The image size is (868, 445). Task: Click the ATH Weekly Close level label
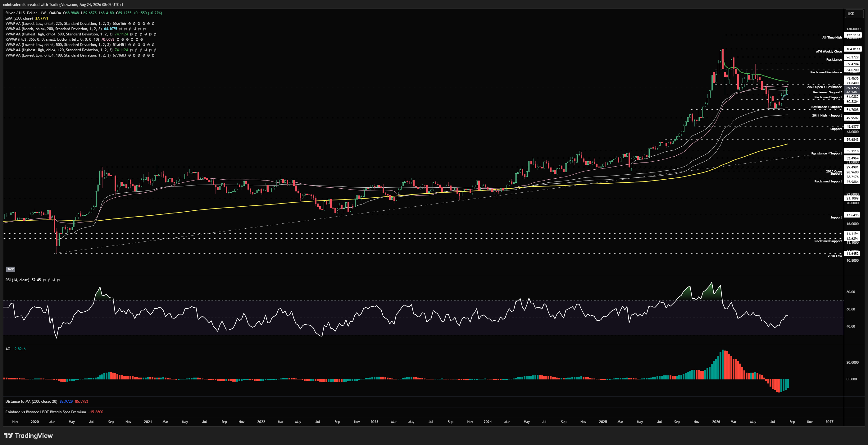tap(829, 51)
